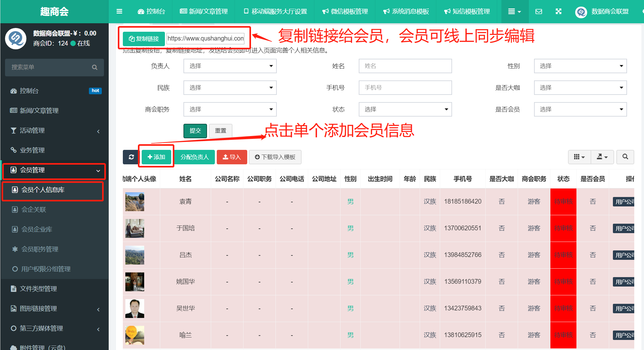Open the column grid toggle icon
The width and height of the screenshot is (644, 350).
(x=579, y=157)
